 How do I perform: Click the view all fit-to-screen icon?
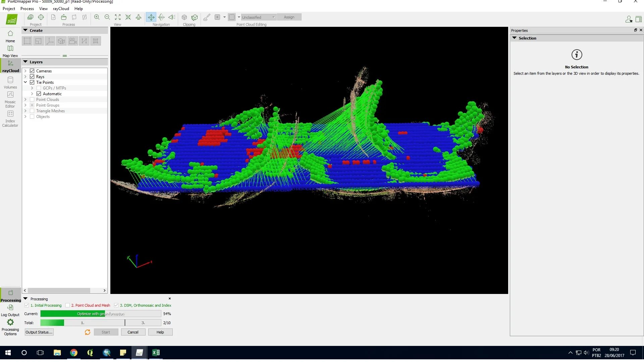[118, 17]
